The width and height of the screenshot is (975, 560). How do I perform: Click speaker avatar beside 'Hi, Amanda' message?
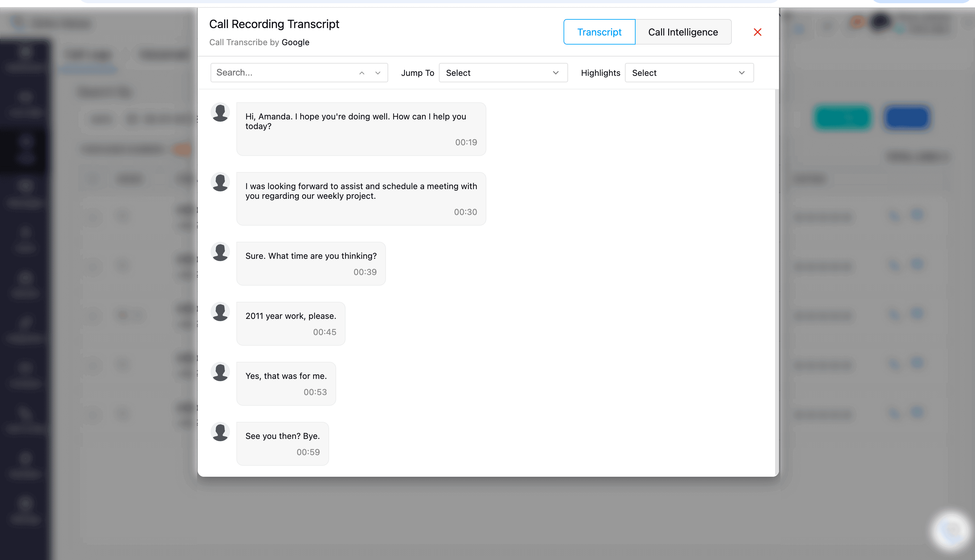coord(220,113)
